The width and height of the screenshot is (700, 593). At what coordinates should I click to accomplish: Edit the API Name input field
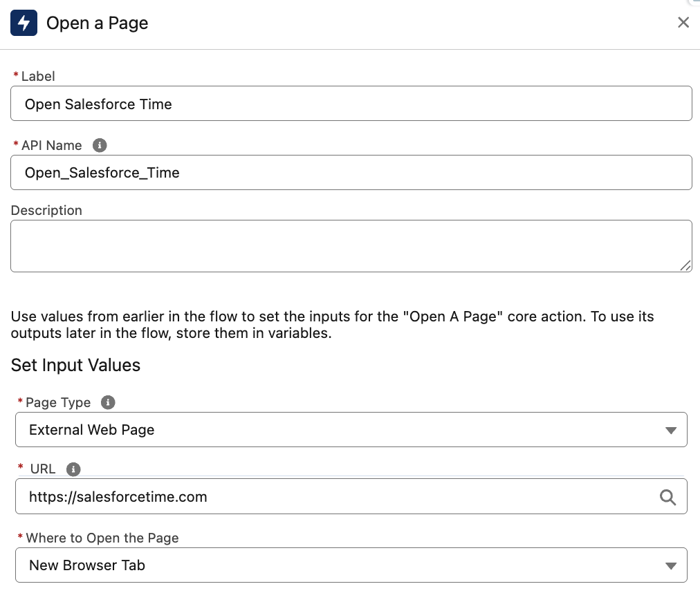[x=351, y=173]
